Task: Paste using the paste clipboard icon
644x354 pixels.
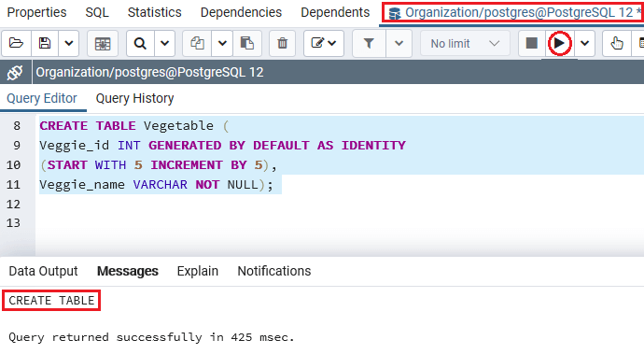Action: click(246, 43)
